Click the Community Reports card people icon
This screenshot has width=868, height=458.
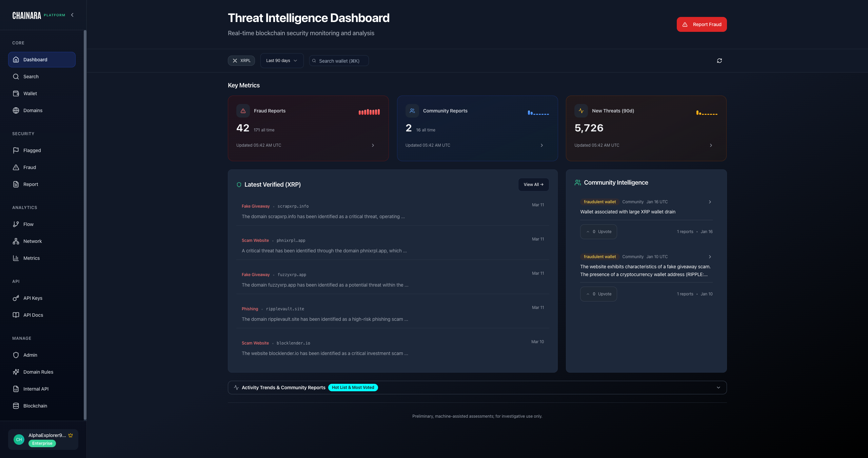click(x=412, y=111)
